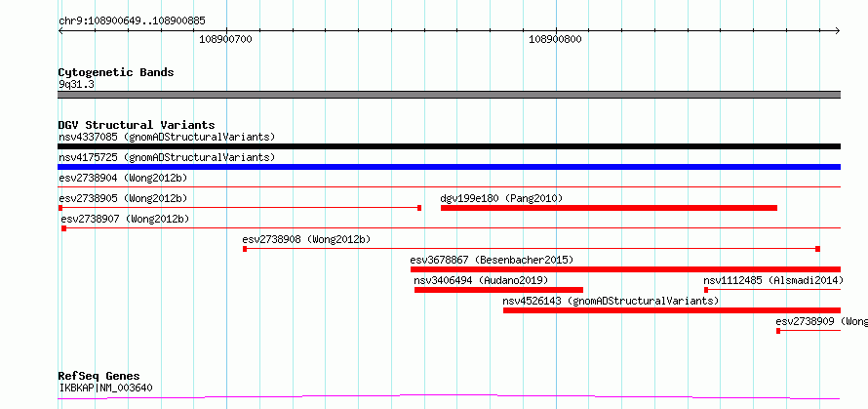This screenshot has height=409, width=868.
Task: Click the esv2738909 variant label
Action: [821, 321]
